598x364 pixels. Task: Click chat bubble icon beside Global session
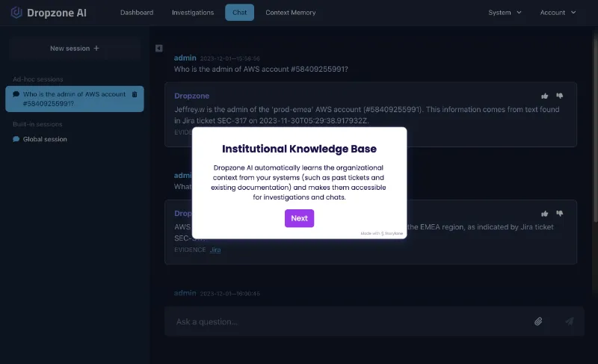pyautogui.click(x=16, y=139)
